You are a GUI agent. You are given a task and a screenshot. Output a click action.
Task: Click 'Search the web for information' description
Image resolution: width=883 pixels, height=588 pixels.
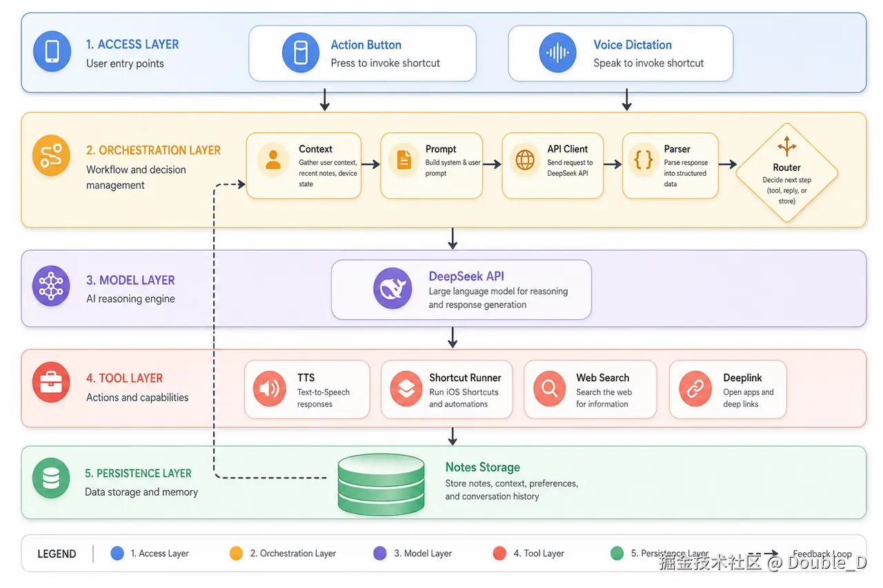pyautogui.click(x=604, y=398)
